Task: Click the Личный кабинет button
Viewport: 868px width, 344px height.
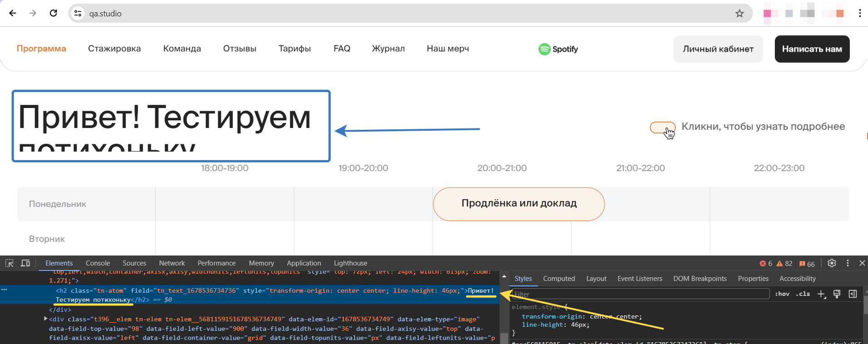Action: click(x=718, y=49)
